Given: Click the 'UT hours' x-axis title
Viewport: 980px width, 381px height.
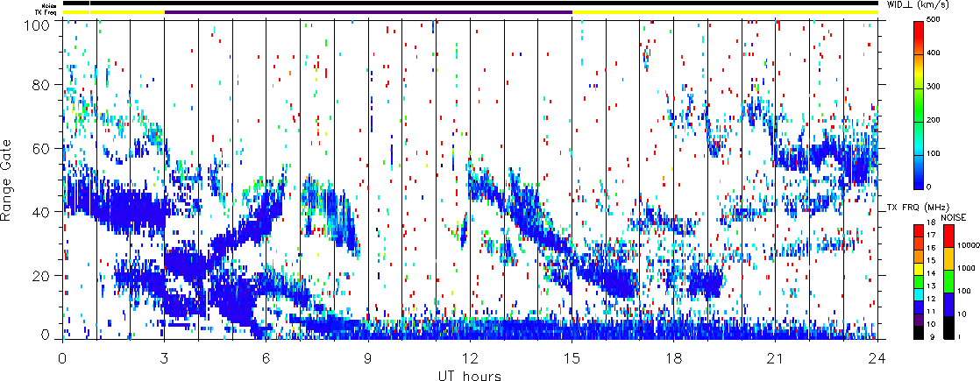Looking at the screenshot, I should click(470, 375).
